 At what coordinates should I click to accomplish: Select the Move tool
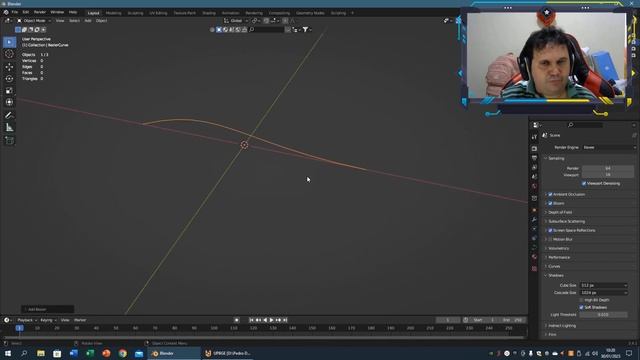point(9,67)
